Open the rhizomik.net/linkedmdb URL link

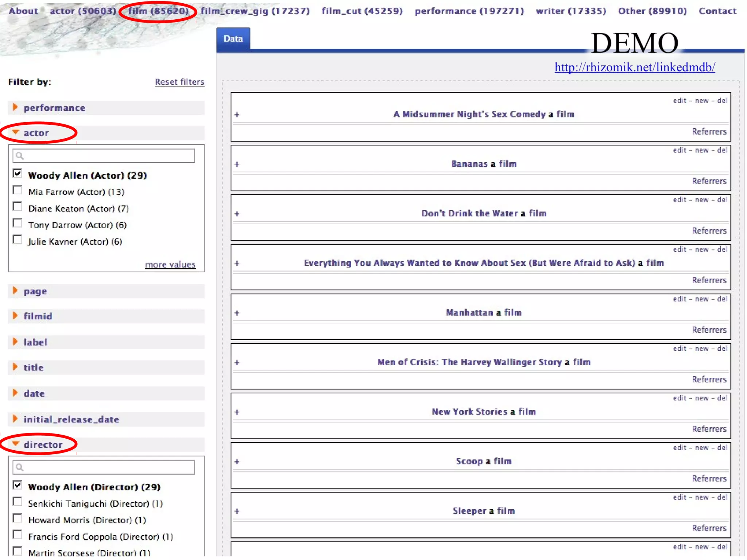tap(634, 67)
